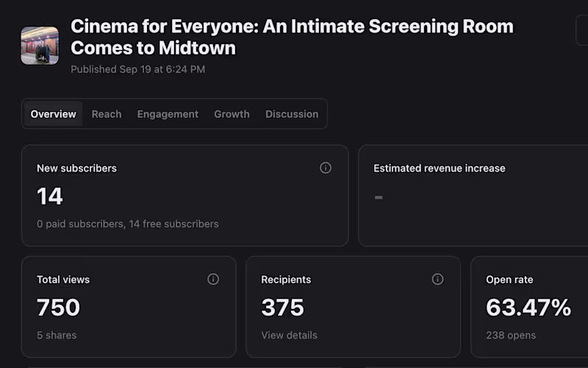Click the 5 shares text
The width and height of the screenshot is (588, 368).
(57, 335)
